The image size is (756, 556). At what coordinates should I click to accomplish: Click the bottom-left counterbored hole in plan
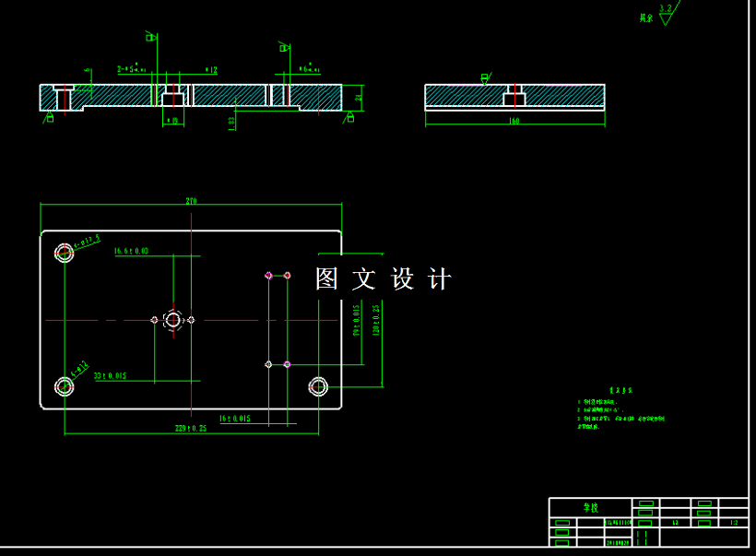pyautogui.click(x=65, y=386)
